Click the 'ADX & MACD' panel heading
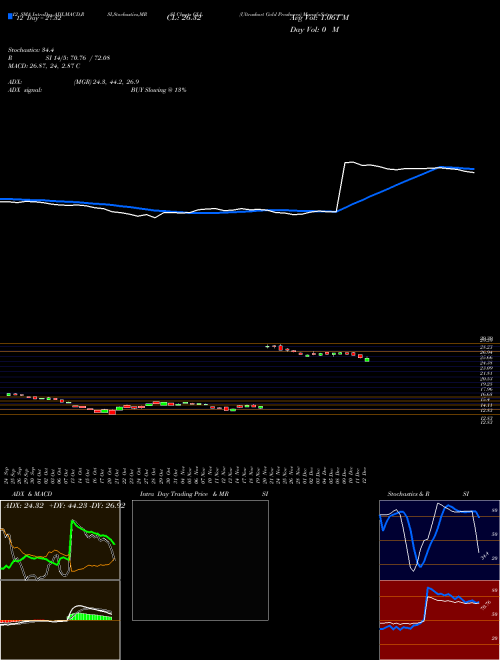Screen dimensions: 500x660 (x=32, y=494)
